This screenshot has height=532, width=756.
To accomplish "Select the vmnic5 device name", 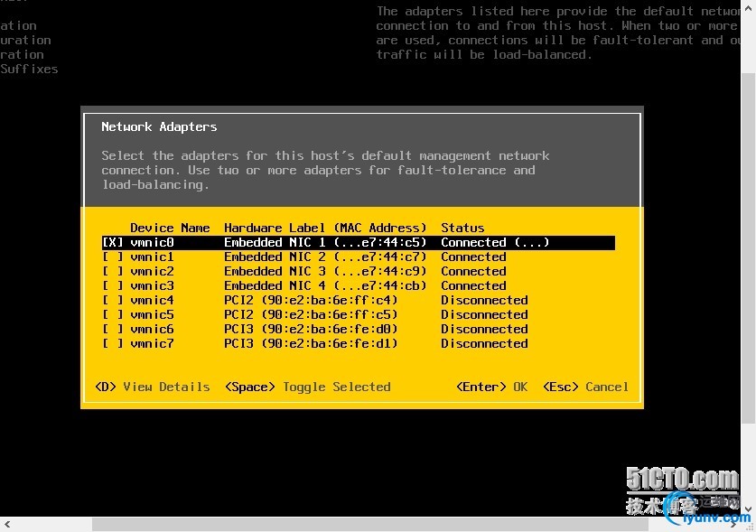I will (x=152, y=315).
